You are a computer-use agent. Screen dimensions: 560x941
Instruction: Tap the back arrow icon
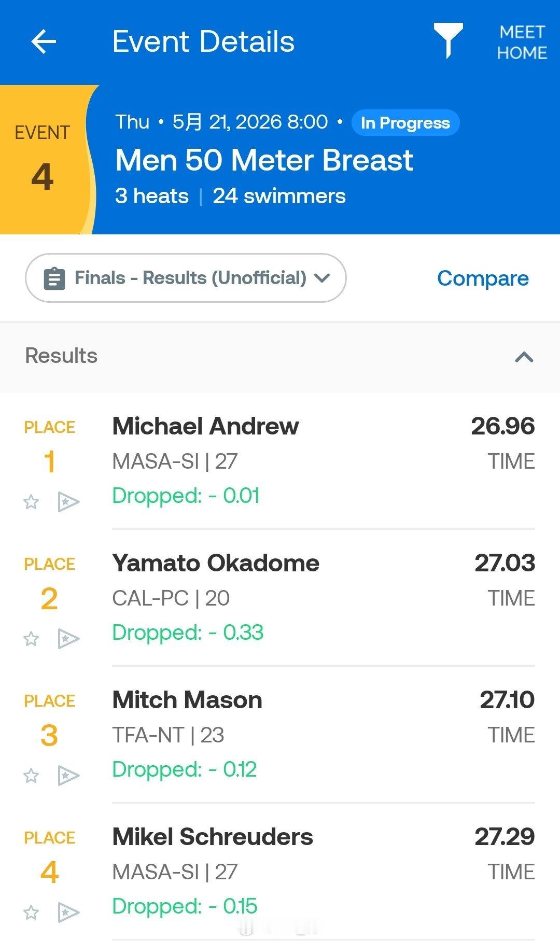tap(44, 41)
